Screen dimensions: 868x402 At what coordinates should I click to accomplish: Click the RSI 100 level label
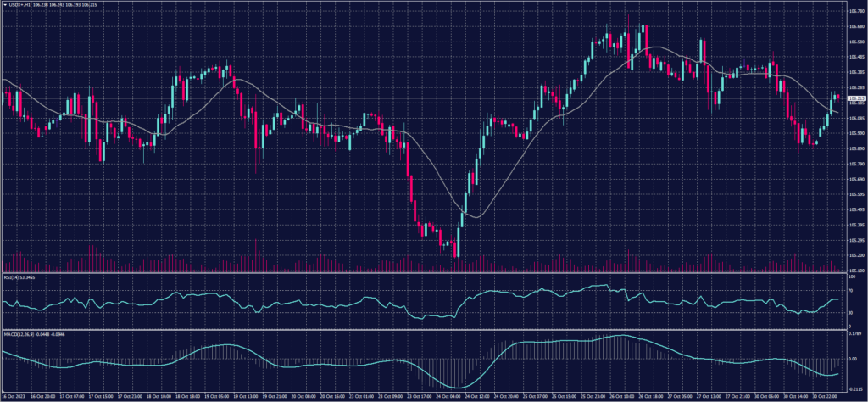pos(851,276)
